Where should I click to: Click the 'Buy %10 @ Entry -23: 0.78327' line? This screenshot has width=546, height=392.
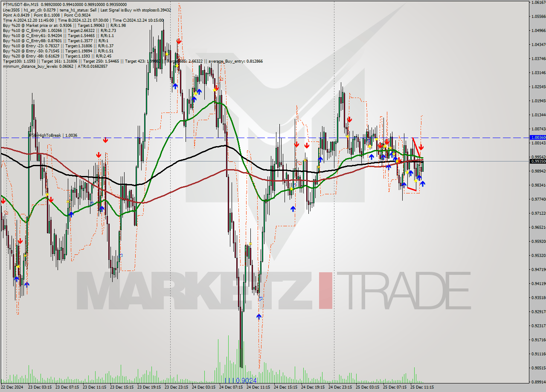click(31, 46)
